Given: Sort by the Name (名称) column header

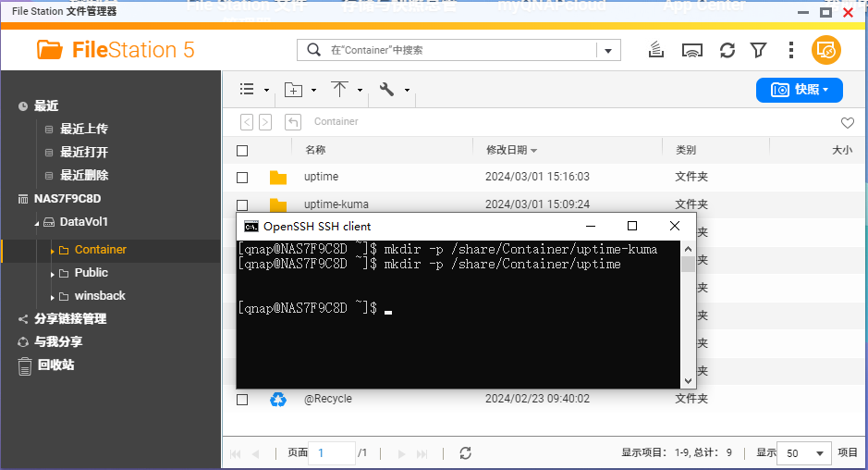Looking at the screenshot, I should pyautogui.click(x=315, y=150).
